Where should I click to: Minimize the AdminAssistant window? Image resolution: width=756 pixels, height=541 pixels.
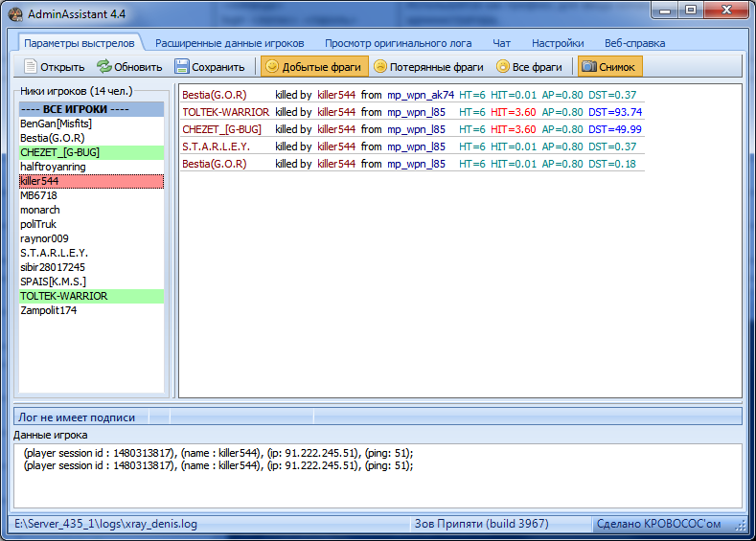pyautogui.click(x=665, y=11)
